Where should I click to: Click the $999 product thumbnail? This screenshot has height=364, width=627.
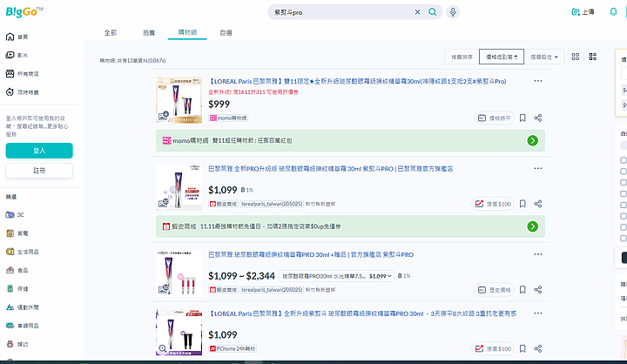pos(179,100)
